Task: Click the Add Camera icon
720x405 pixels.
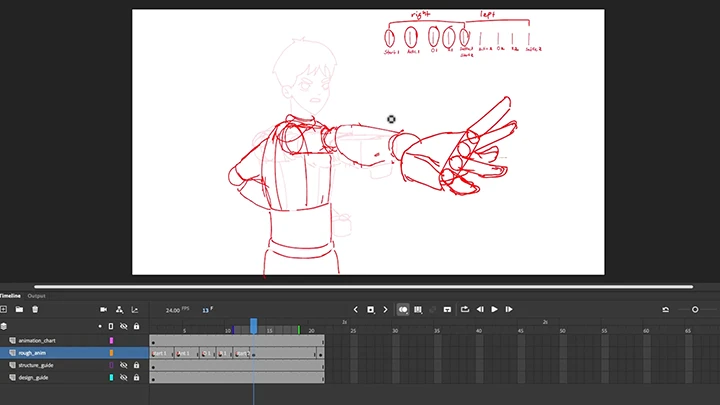Action: (104, 310)
